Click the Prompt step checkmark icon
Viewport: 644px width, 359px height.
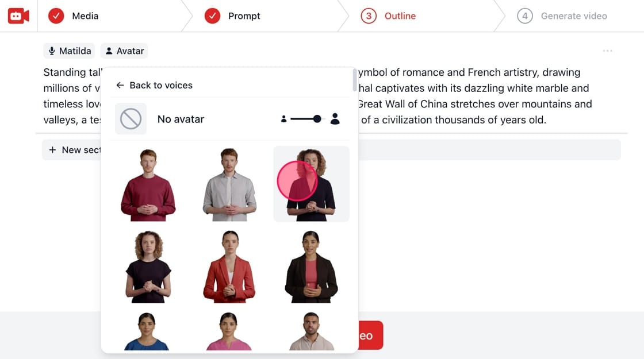pyautogui.click(x=212, y=16)
